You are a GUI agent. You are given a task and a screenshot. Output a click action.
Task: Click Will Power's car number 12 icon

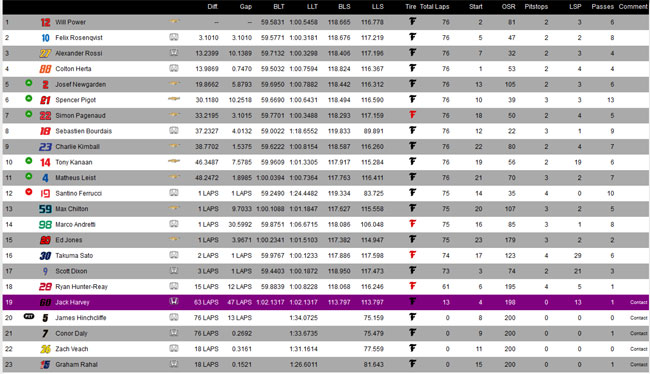(x=45, y=22)
